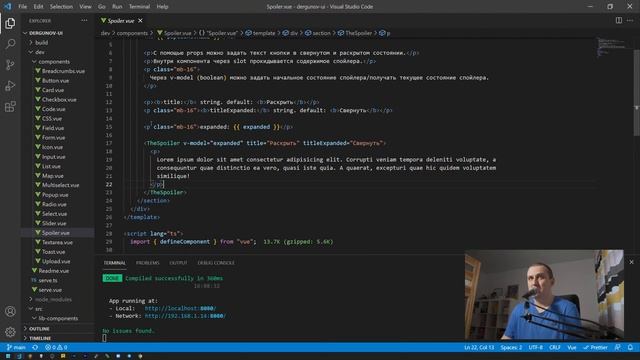This screenshot has height=360, width=640.
Task: Click the Windows Start button
Action: [x=8, y=356]
